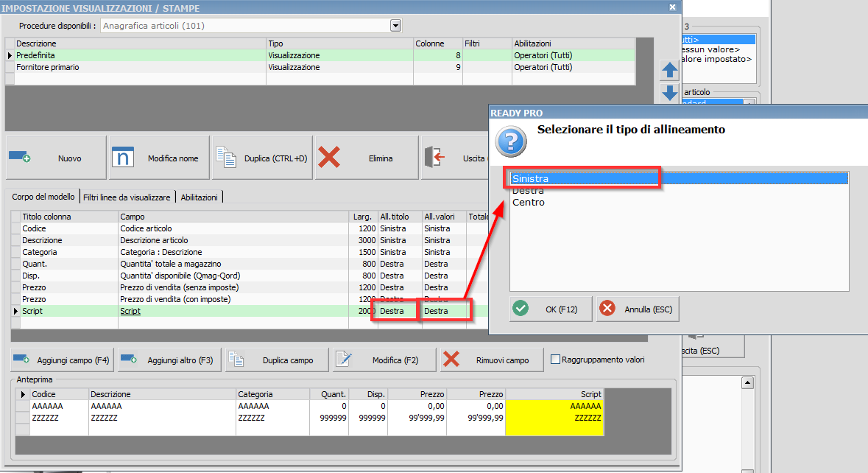Click the Aggiungi altro (F3) icon
This screenshot has height=473, width=868.
pos(129,359)
